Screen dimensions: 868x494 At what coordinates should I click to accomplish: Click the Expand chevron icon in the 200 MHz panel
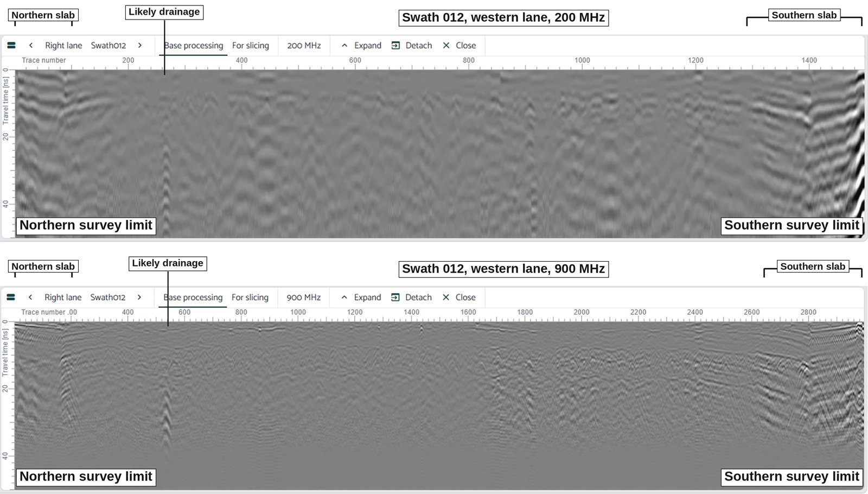(x=344, y=46)
